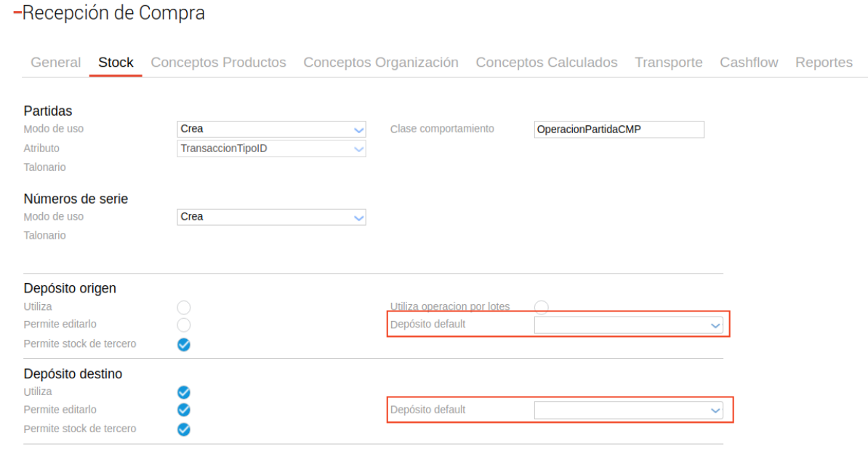Expand Números de serie Modo de uso dropdown
Screen dimensions: 868x449
(x=271, y=217)
